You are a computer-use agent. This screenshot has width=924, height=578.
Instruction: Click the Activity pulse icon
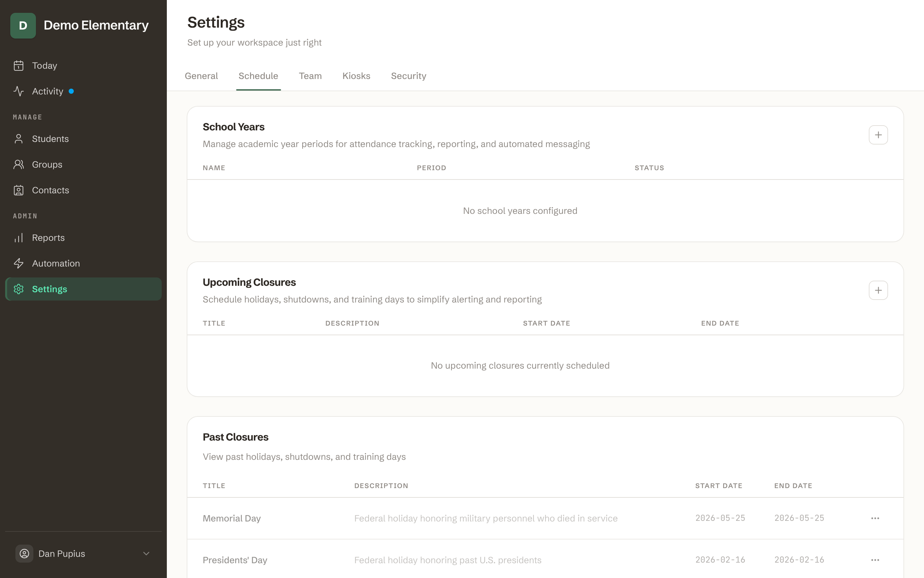(x=19, y=92)
